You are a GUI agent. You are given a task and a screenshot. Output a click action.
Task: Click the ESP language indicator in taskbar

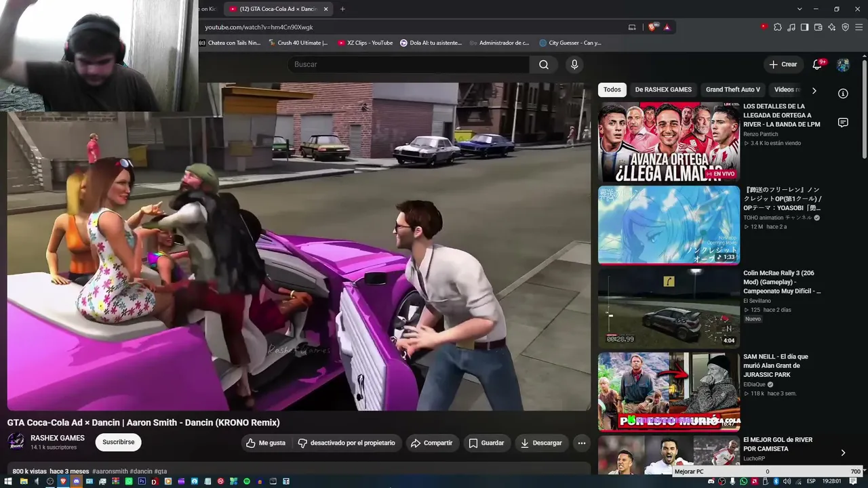click(811, 481)
